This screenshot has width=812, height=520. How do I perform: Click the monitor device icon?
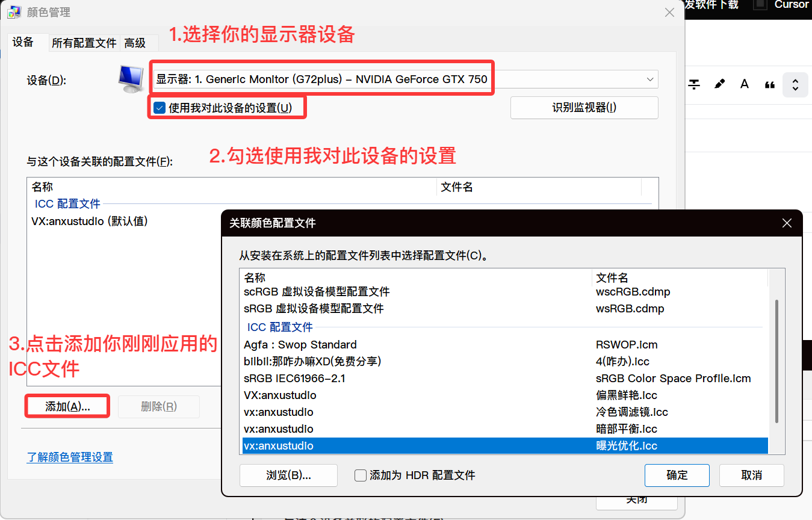[x=131, y=79]
